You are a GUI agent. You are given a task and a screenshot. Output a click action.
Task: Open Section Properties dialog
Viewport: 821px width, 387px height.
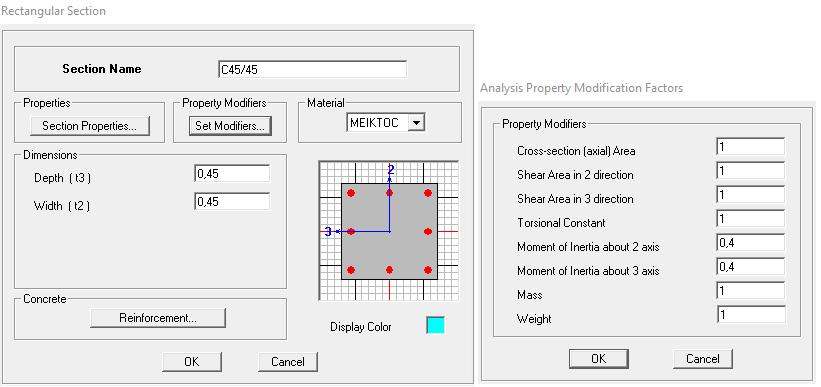pos(90,126)
